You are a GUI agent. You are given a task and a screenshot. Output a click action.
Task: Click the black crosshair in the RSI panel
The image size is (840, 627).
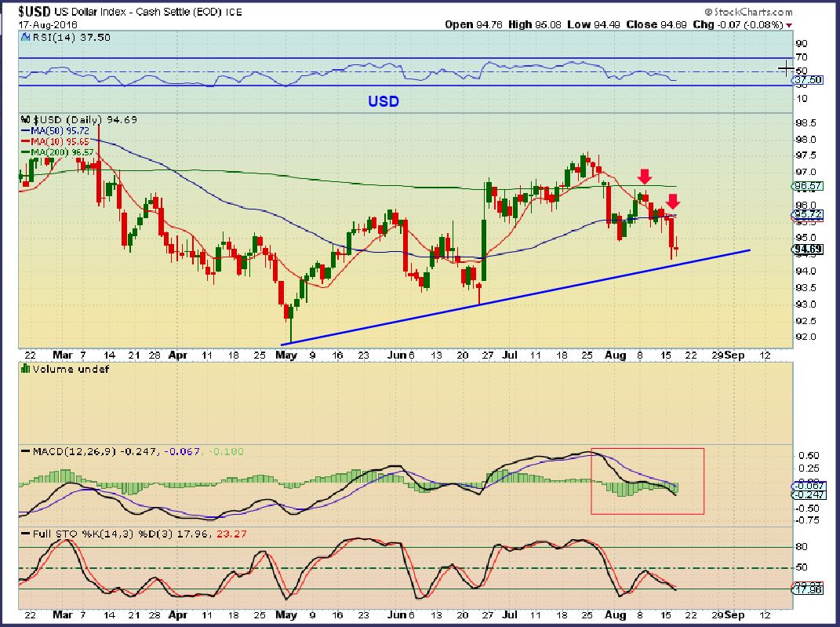786,68
